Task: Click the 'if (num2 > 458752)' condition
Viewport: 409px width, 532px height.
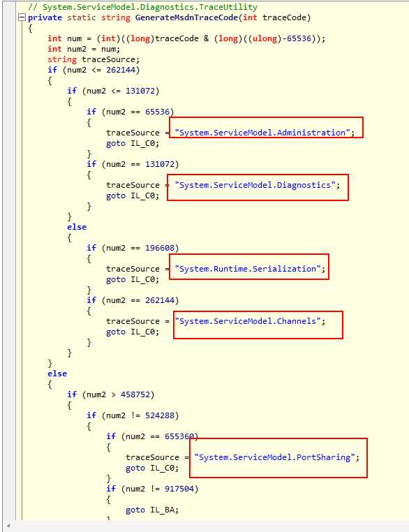Action: [110, 394]
